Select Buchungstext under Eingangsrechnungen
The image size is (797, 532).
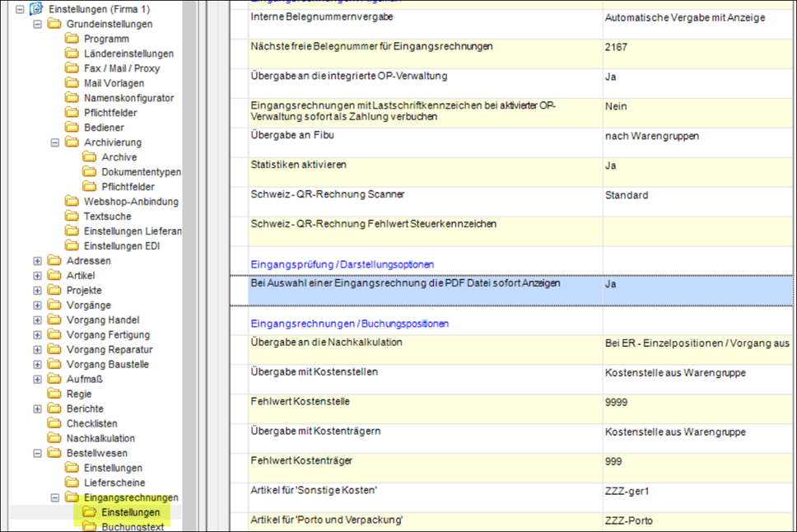[133, 527]
